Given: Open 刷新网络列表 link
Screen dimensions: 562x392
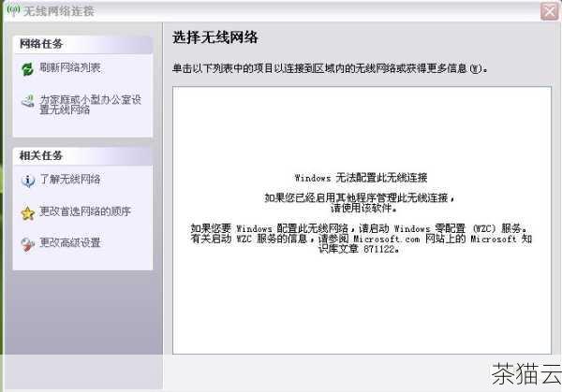Looking at the screenshot, I should pos(70,67).
